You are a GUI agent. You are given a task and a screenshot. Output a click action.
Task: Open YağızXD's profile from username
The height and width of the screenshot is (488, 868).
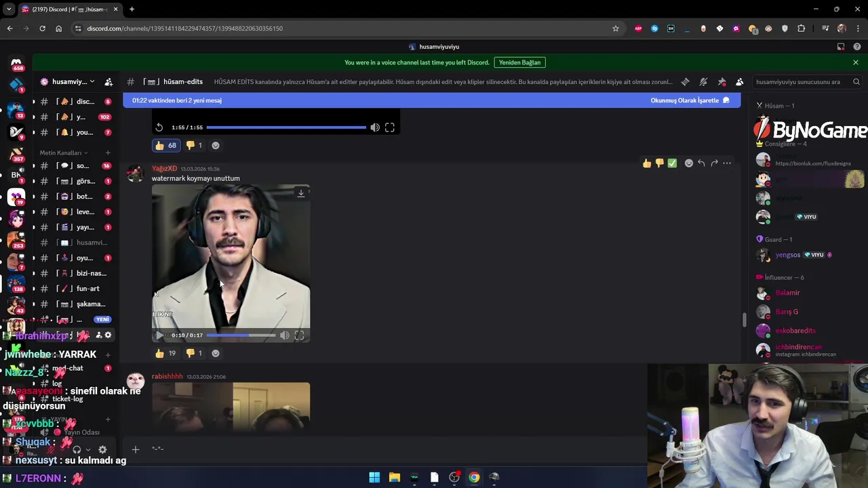click(x=164, y=169)
